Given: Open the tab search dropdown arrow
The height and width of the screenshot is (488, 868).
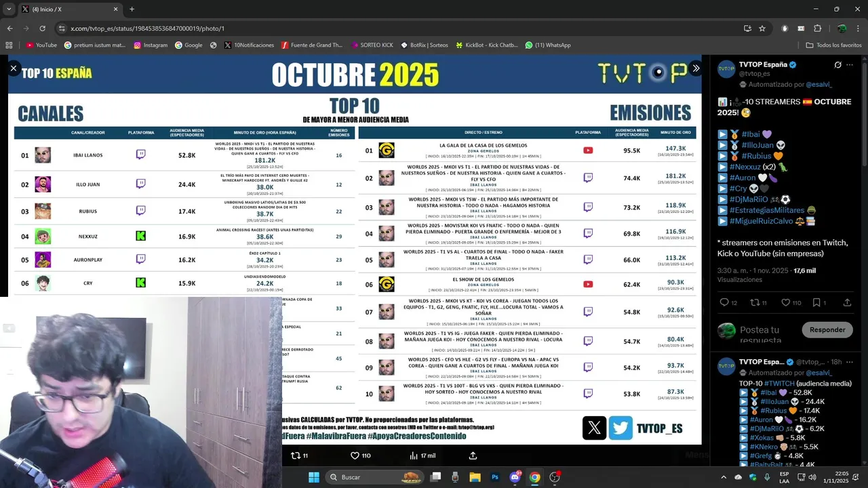Looking at the screenshot, I should click(x=8, y=9).
